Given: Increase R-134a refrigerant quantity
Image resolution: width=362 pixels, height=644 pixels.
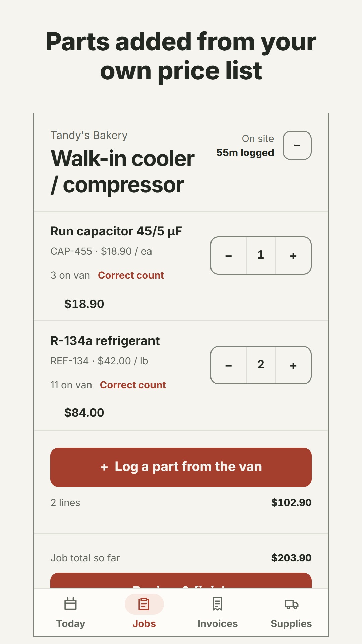Looking at the screenshot, I should coord(293,365).
